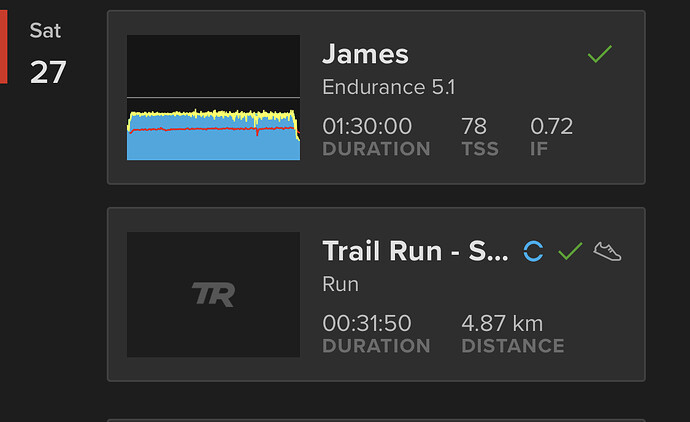The width and height of the screenshot is (690, 422).
Task: Click the running shoe icon
Action: tap(607, 251)
